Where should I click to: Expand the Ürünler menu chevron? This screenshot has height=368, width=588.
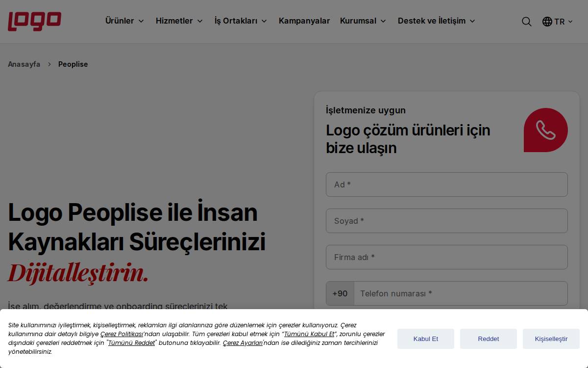coord(141,21)
